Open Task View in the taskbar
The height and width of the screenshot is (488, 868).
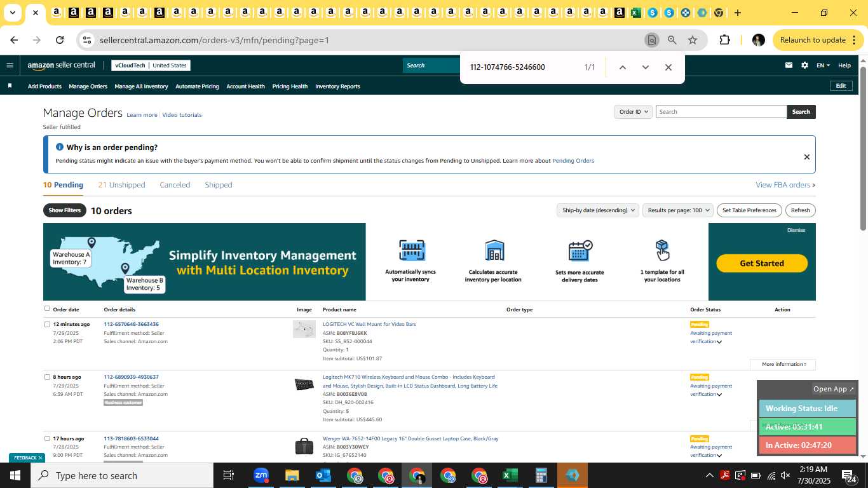pos(229,475)
